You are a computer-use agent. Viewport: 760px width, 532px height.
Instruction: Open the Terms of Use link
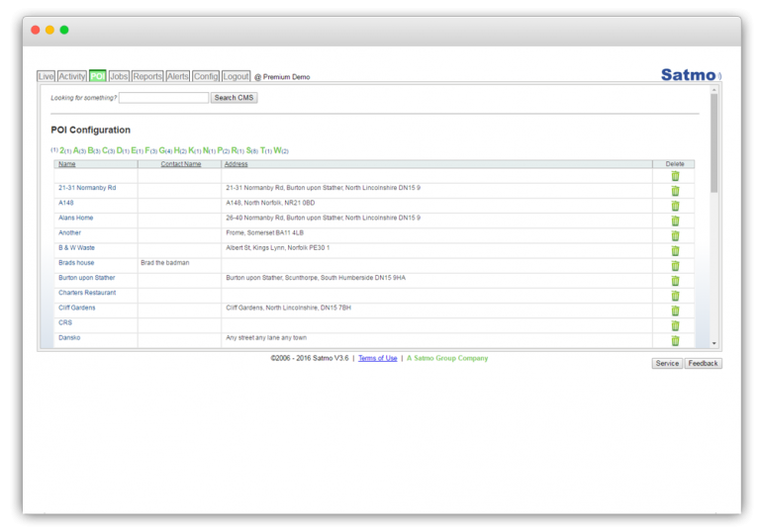378,358
